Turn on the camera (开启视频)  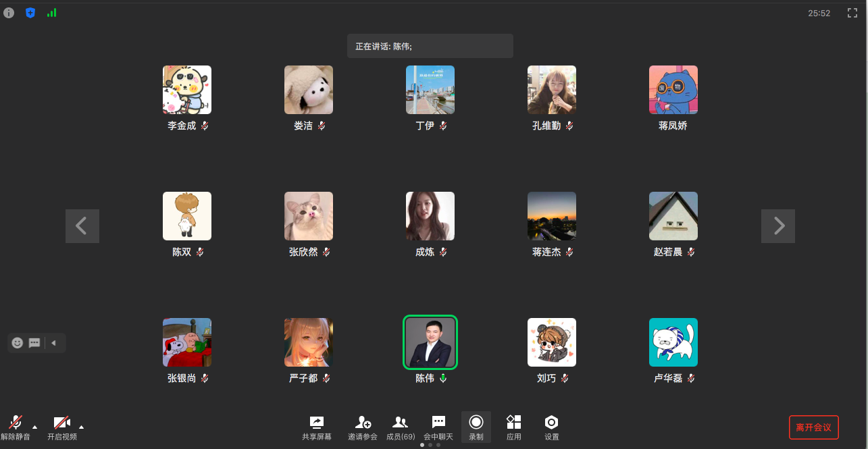(62, 427)
